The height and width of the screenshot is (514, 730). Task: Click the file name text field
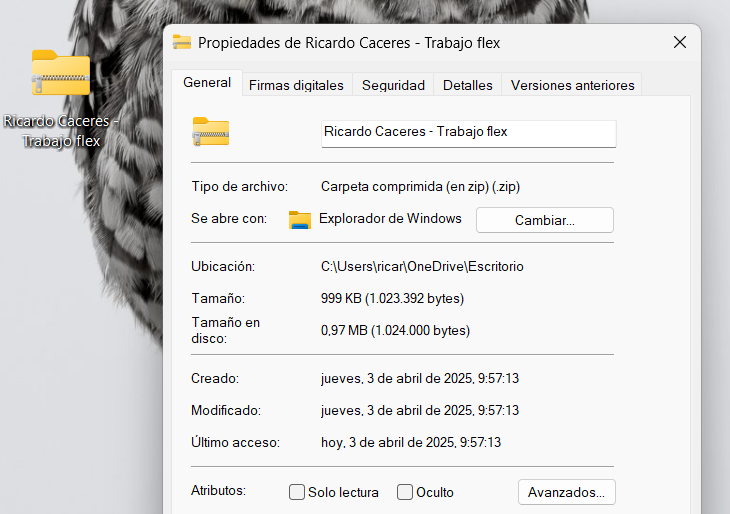coord(468,133)
